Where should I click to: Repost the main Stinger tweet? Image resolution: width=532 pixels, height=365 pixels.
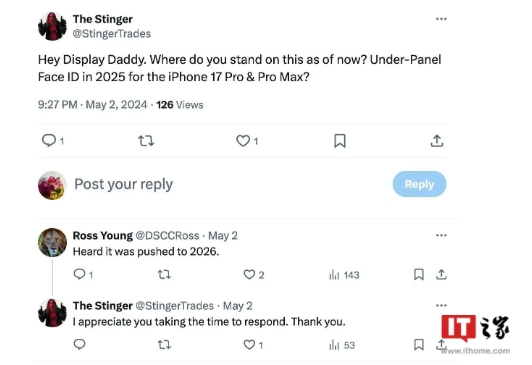pyautogui.click(x=146, y=140)
